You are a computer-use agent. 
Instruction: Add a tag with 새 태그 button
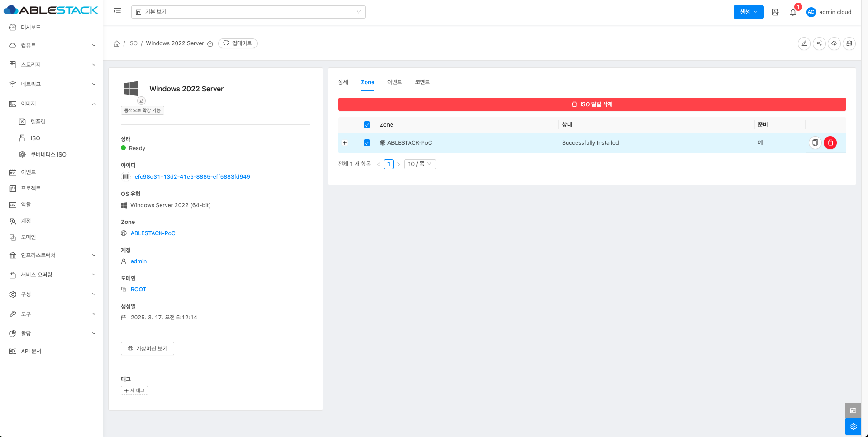pos(134,390)
